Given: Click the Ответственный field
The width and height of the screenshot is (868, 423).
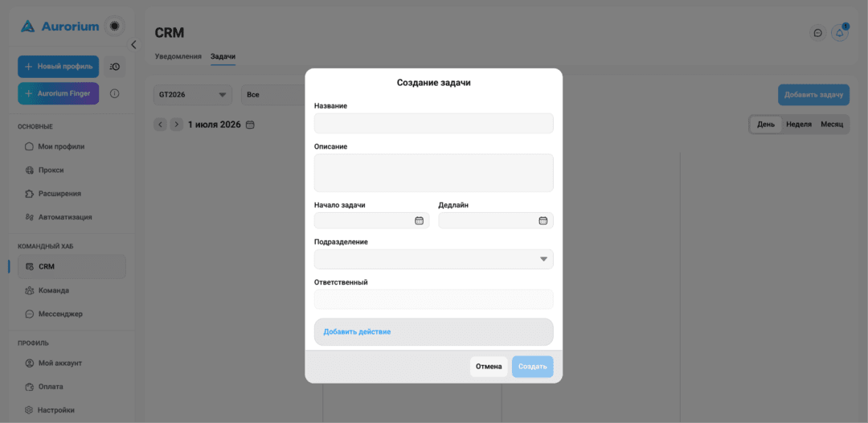Looking at the screenshot, I should point(433,299).
